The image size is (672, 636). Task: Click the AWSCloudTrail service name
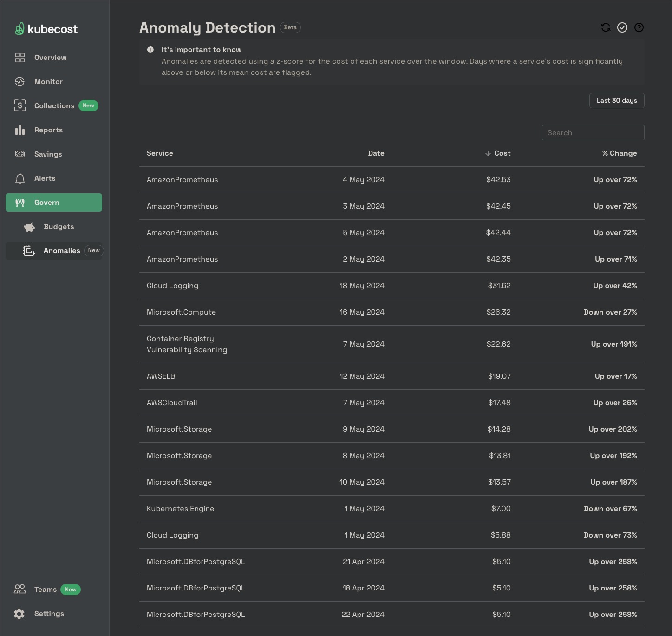pos(172,403)
